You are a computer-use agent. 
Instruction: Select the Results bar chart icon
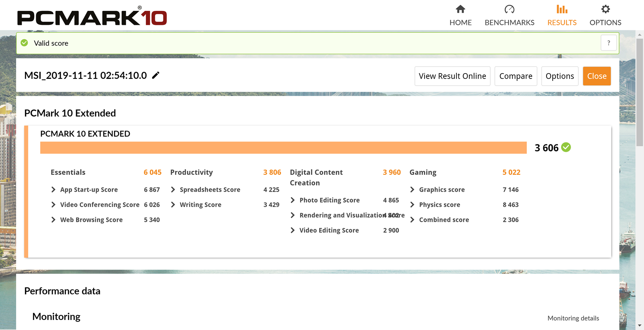pyautogui.click(x=562, y=9)
